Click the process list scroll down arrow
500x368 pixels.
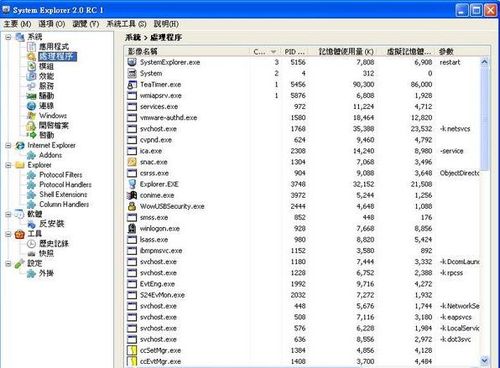(485, 360)
